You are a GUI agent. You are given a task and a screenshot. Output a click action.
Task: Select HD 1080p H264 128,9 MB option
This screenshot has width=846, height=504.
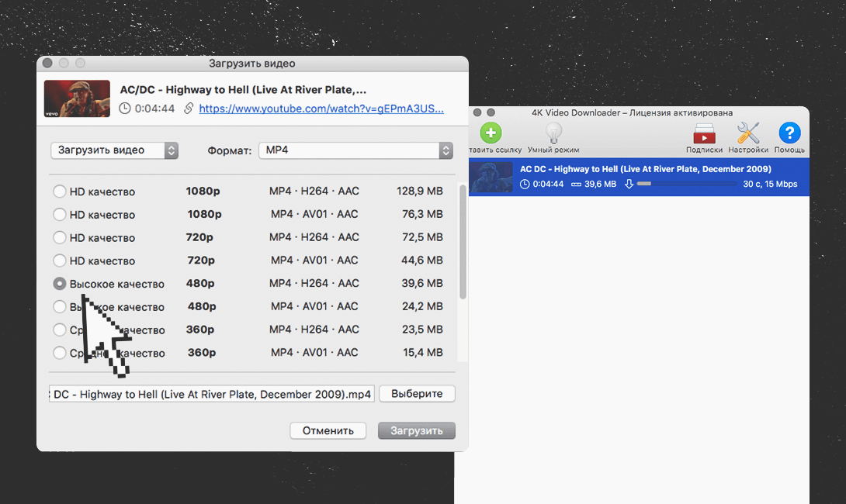59,192
